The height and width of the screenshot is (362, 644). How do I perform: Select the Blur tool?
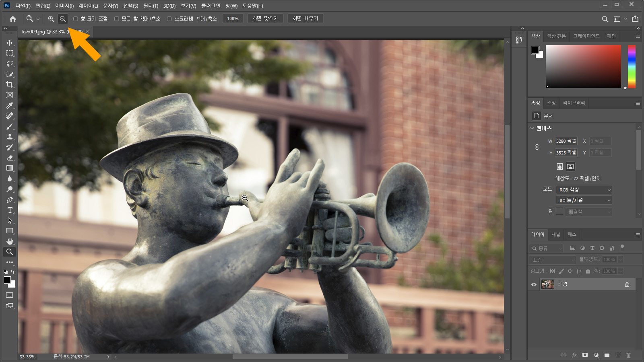tap(10, 179)
